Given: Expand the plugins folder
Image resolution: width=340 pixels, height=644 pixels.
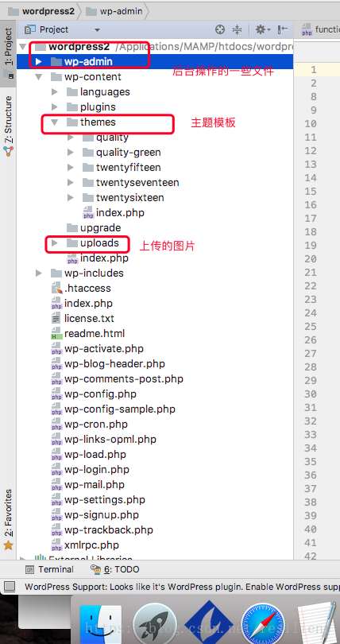Looking at the screenshot, I should pyautogui.click(x=55, y=107).
